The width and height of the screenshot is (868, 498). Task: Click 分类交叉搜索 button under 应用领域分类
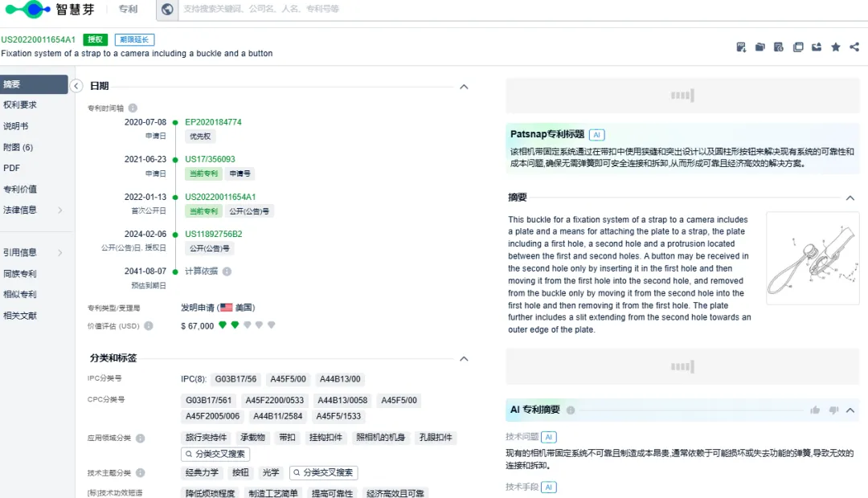(215, 455)
